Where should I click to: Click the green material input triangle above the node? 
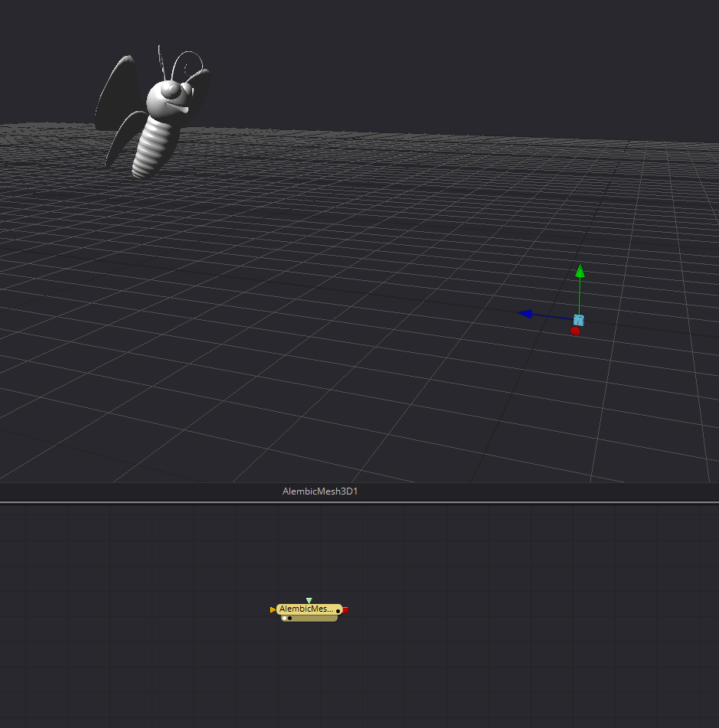309,600
